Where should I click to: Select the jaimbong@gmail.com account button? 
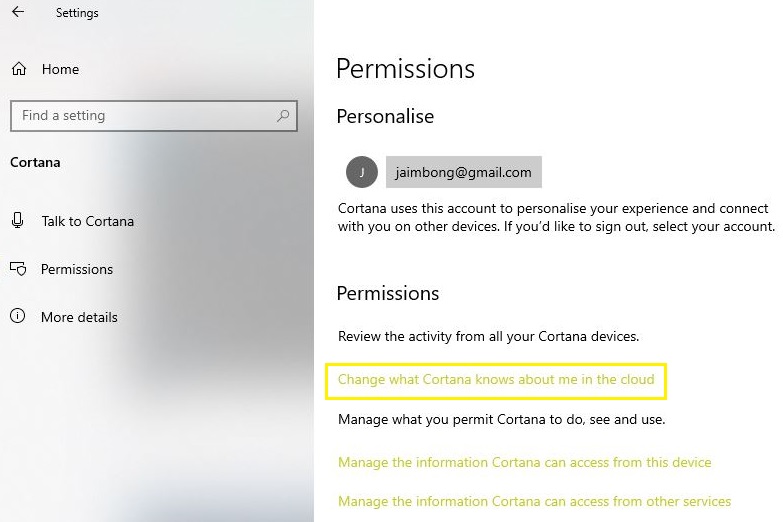click(463, 172)
